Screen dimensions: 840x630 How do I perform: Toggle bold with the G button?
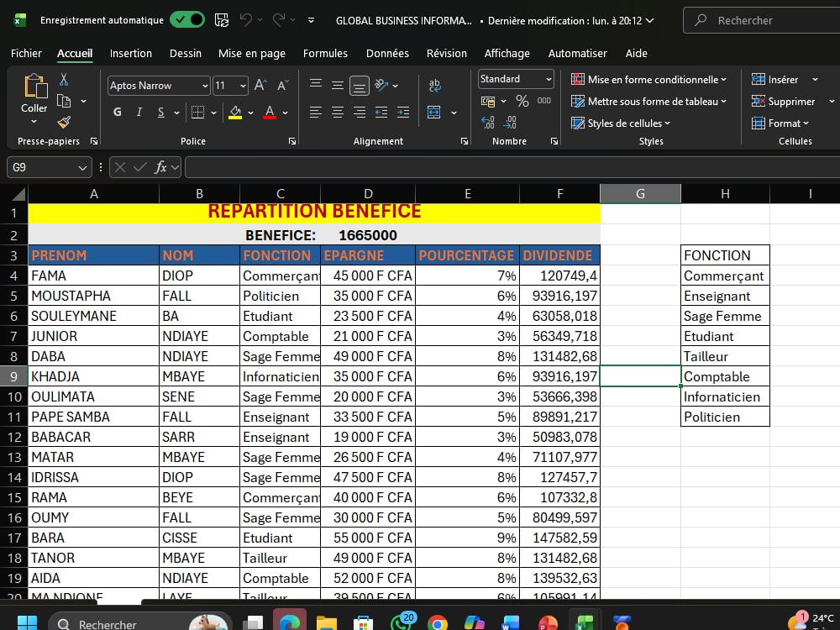[118, 112]
